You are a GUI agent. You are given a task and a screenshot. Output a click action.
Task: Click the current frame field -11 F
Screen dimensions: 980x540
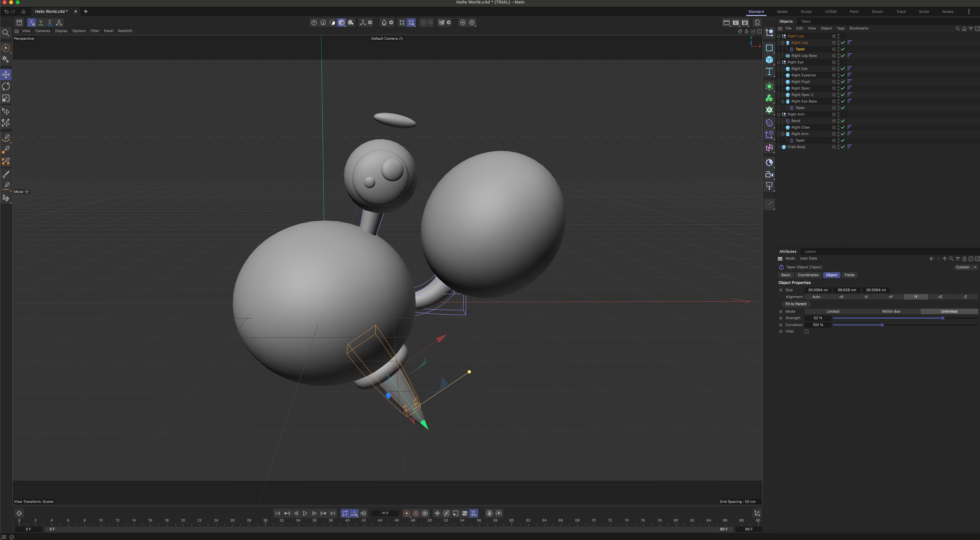click(385, 513)
